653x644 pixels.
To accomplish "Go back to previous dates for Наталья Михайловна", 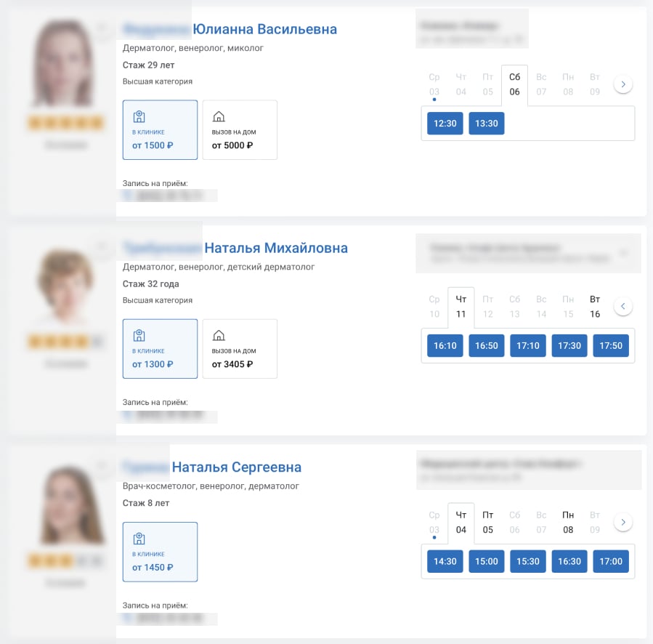I will [x=623, y=306].
